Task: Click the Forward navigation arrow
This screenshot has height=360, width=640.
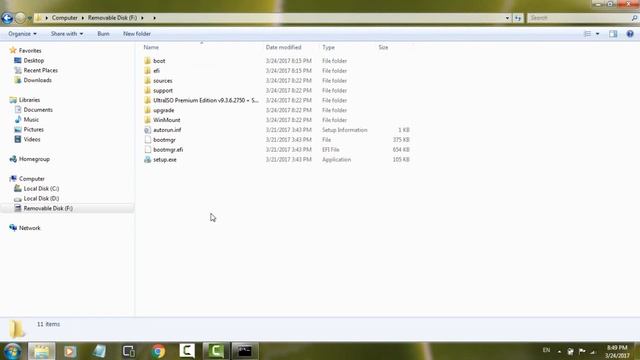Action: click(x=20, y=18)
